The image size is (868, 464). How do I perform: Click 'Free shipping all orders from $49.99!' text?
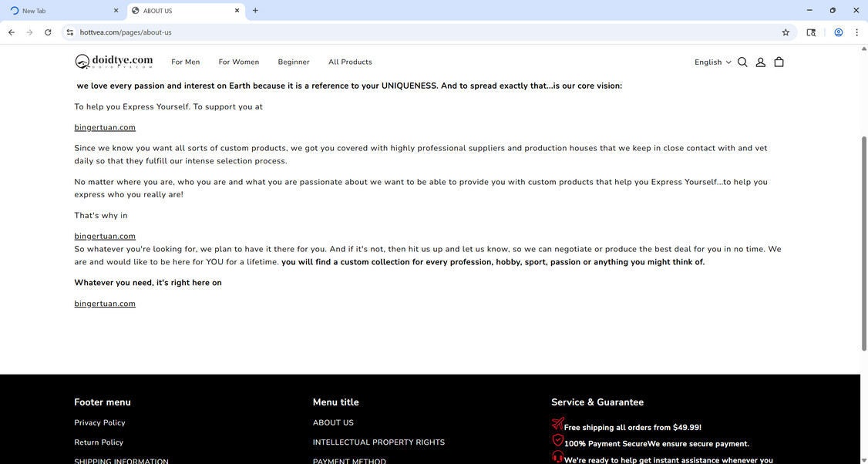coord(633,428)
